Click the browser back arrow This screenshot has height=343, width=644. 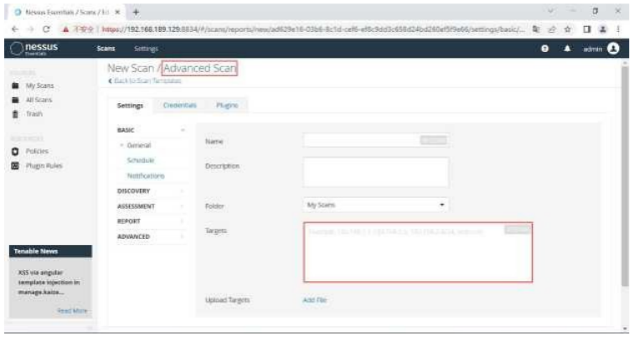(x=15, y=29)
